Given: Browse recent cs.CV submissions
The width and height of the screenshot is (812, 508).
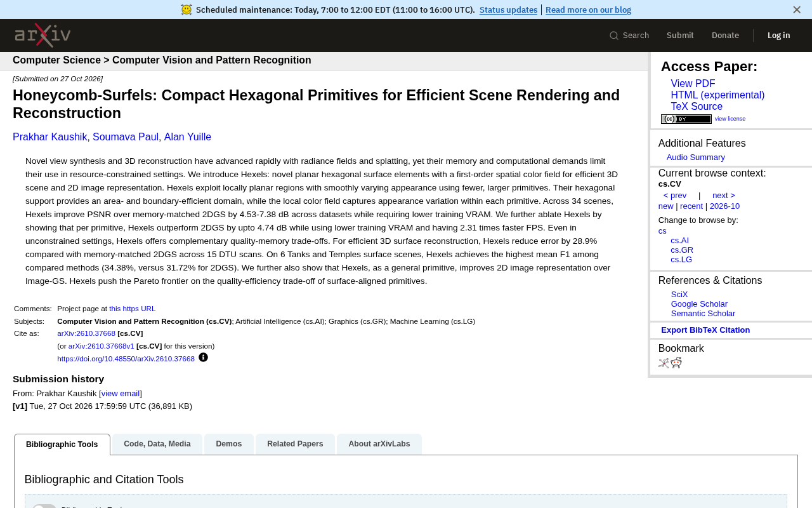Looking at the screenshot, I should point(691,206).
